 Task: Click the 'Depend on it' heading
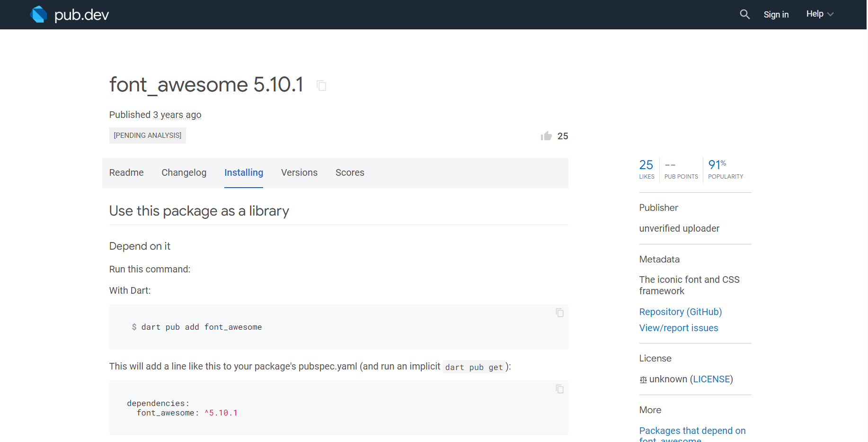point(140,246)
